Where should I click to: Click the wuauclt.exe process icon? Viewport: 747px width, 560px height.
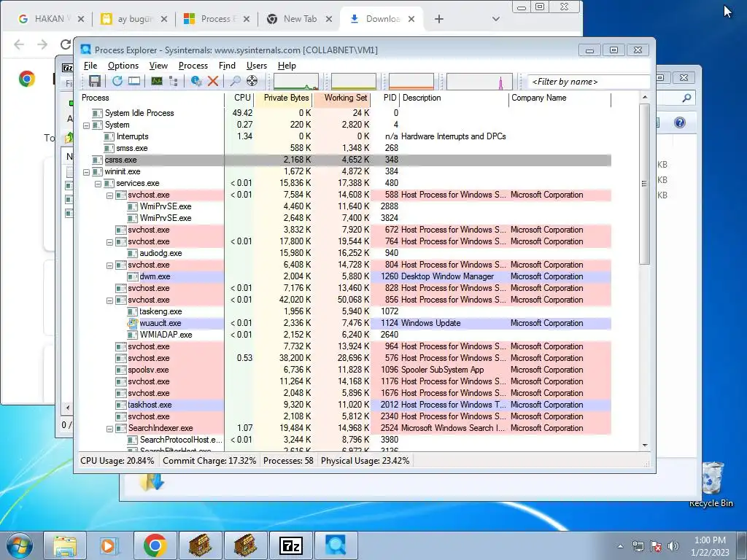133,323
